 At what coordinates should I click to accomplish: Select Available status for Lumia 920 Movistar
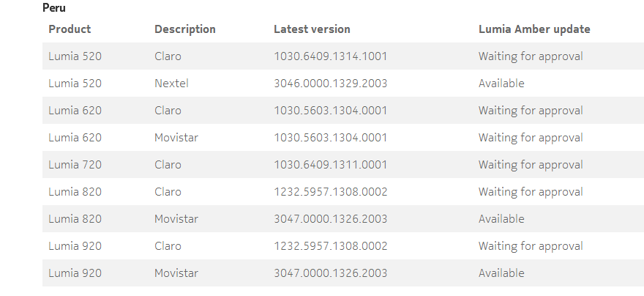click(501, 273)
